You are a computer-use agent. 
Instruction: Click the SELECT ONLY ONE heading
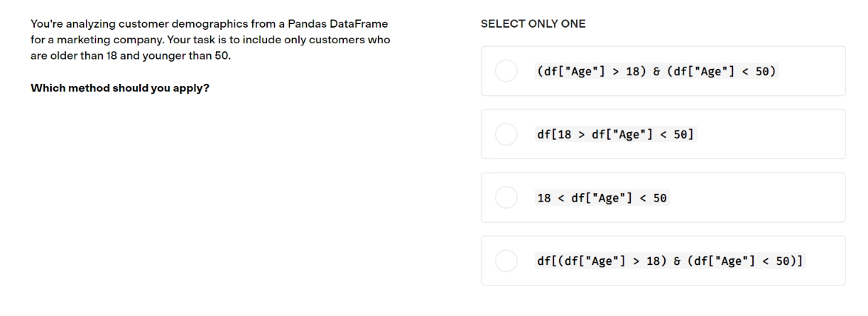tap(533, 24)
